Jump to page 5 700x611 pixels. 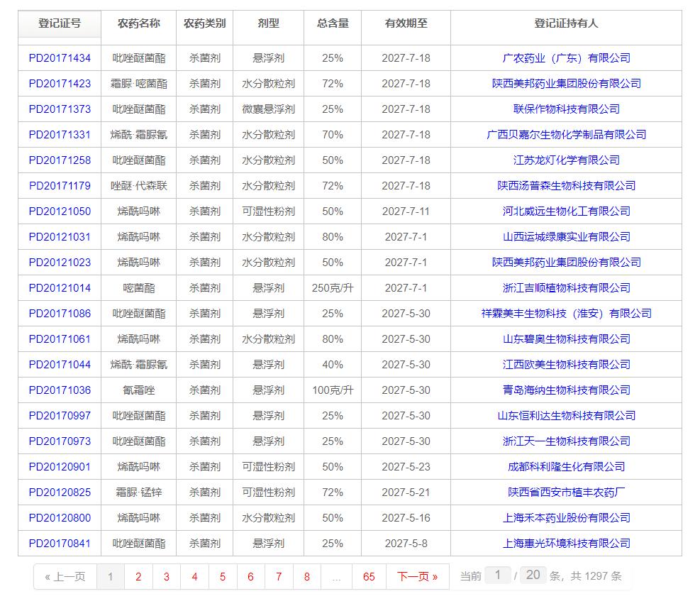click(x=222, y=577)
